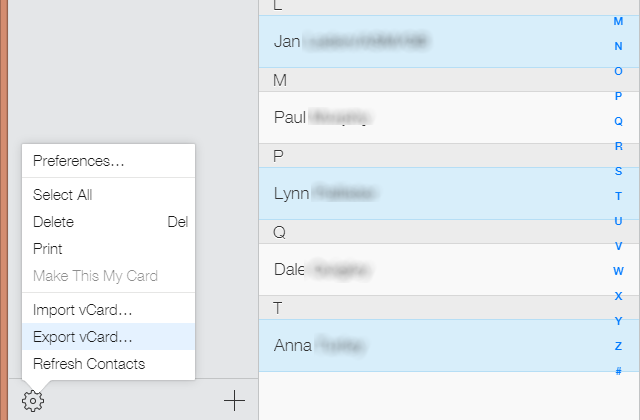Jump to letter S in index

click(618, 171)
